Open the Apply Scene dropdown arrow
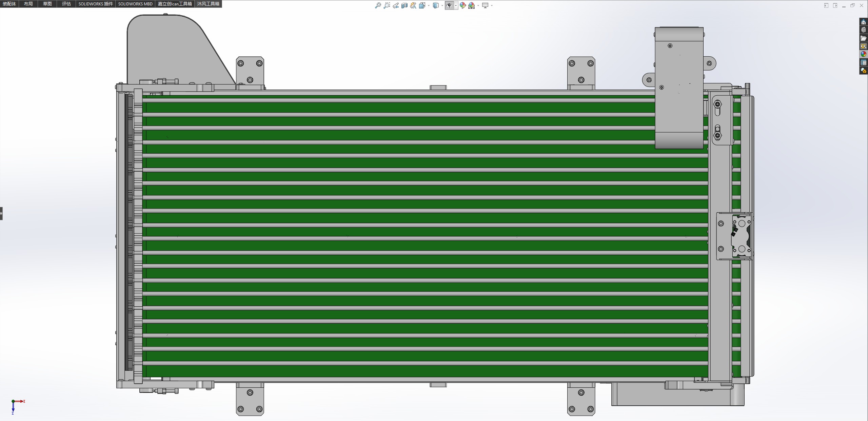The height and width of the screenshot is (421, 868). pyautogui.click(x=478, y=5)
